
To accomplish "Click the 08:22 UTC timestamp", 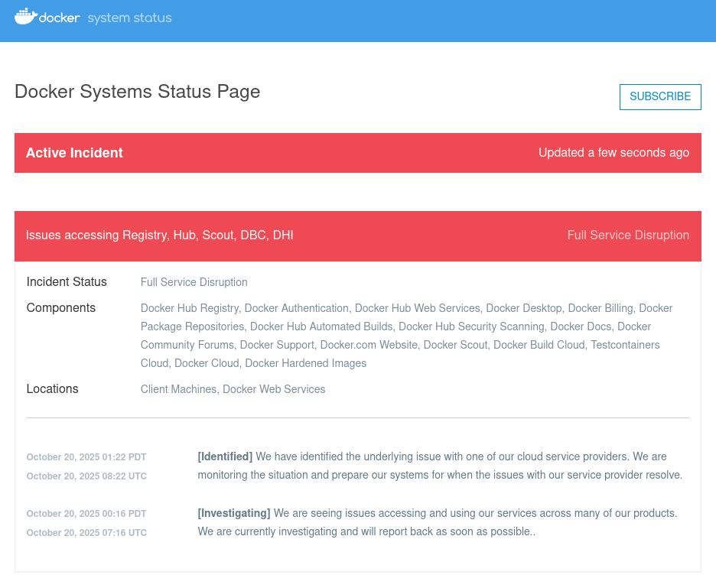I will point(86,476).
